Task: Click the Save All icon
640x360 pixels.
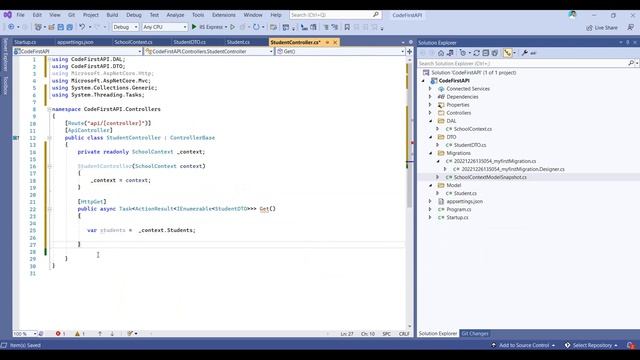Action: click(69, 27)
